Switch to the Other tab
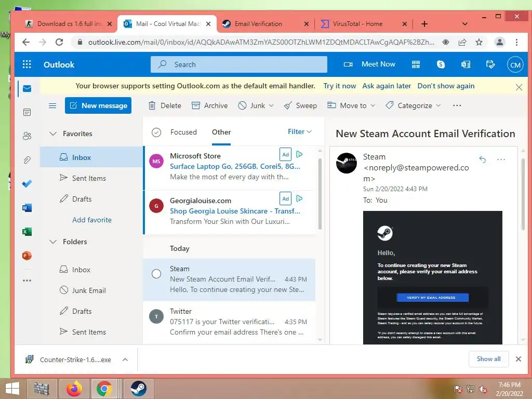Image resolution: width=532 pixels, height=399 pixels. [x=221, y=132]
